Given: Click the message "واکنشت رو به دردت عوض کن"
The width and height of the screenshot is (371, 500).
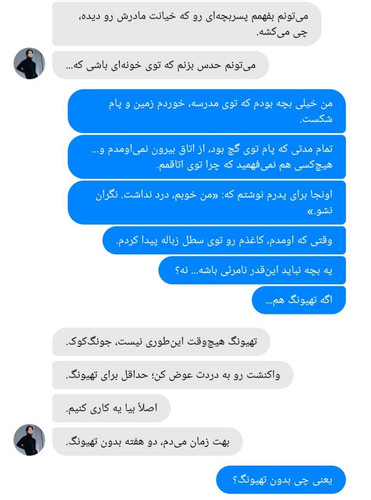Looking at the screenshot, I should (173, 375).
